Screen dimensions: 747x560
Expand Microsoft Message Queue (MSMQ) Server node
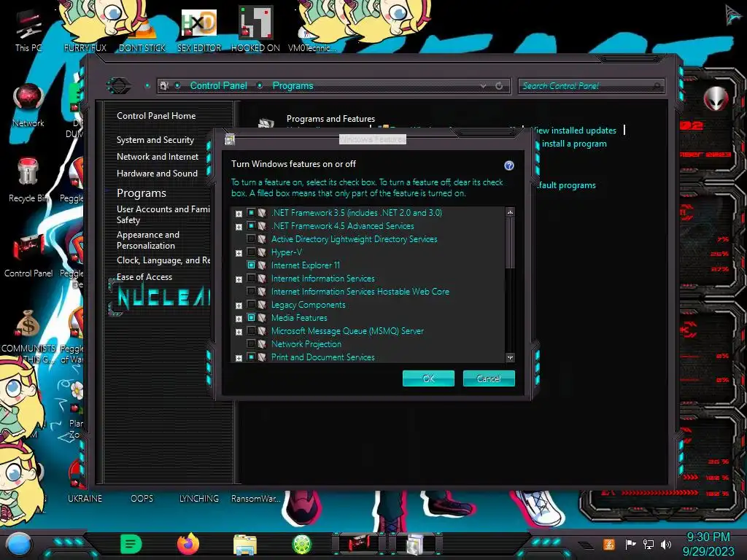pos(239,332)
